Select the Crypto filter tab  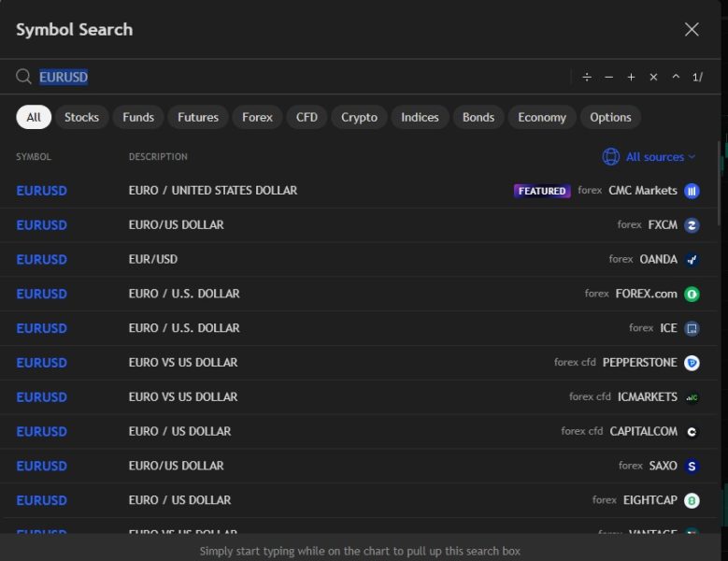360,117
